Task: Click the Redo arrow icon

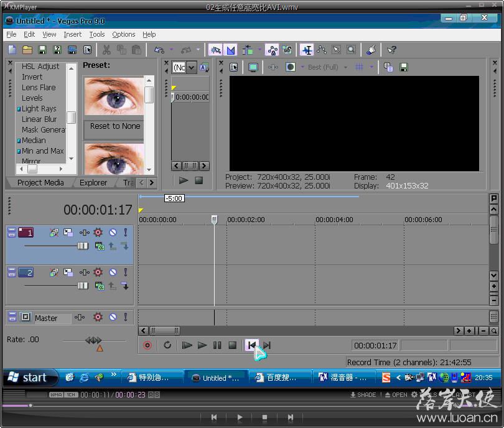Action: [186, 50]
